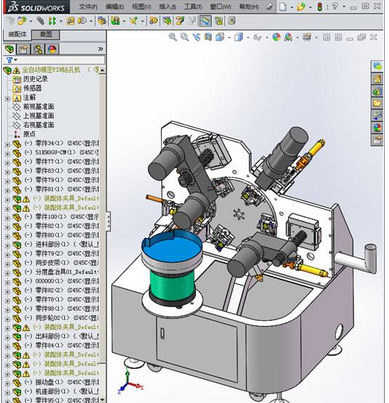The image size is (389, 403).
Task: Click the View Orientation cube icon
Action: [220, 37]
